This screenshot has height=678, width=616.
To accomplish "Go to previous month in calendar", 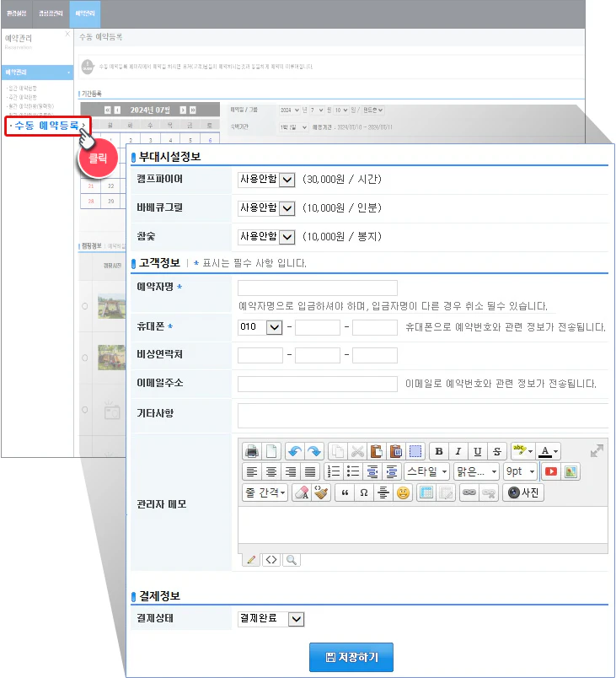I will point(117,110).
